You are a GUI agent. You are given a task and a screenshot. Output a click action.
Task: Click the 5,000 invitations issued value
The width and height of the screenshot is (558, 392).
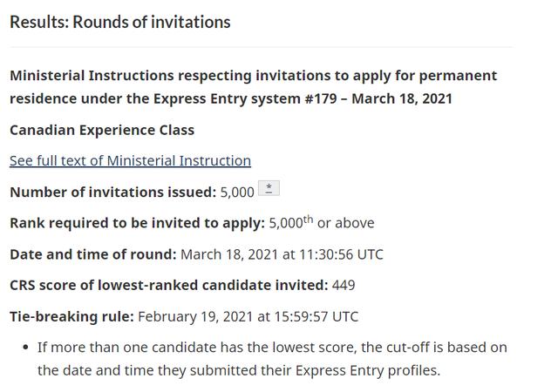coord(237,192)
